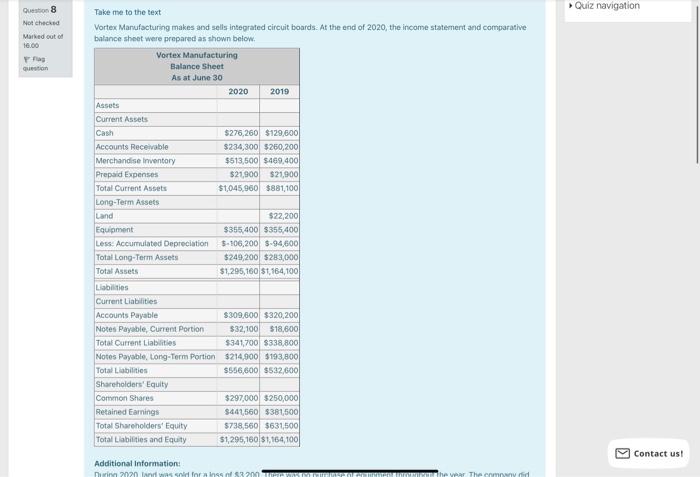700x477 pixels.
Task: Click the flag icon beside Flag question
Action: [26, 59]
